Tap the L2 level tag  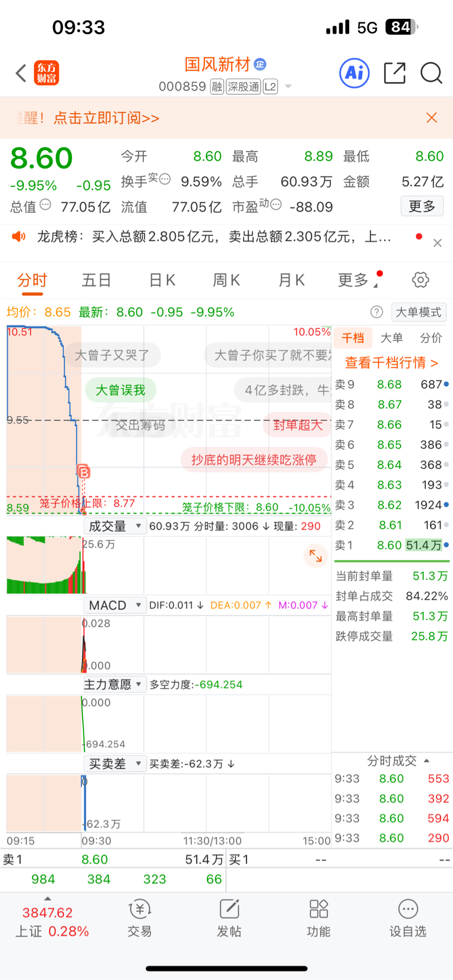click(x=270, y=87)
